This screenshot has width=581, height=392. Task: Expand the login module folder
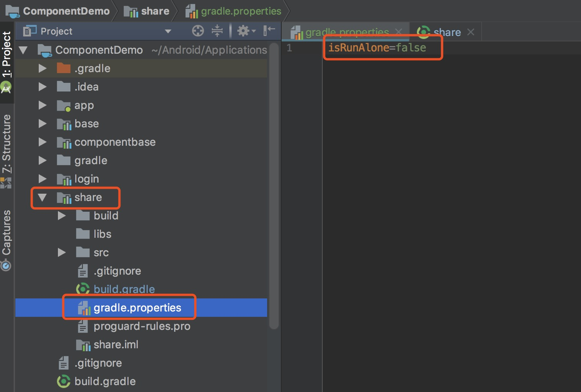point(43,179)
